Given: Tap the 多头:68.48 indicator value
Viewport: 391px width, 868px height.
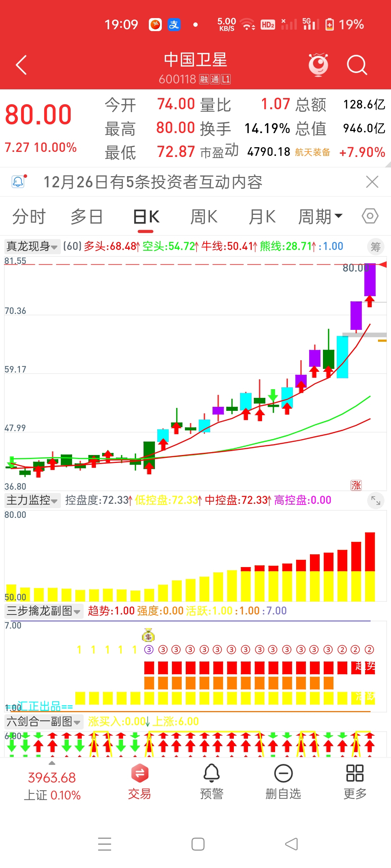Looking at the screenshot, I should click(x=112, y=246).
